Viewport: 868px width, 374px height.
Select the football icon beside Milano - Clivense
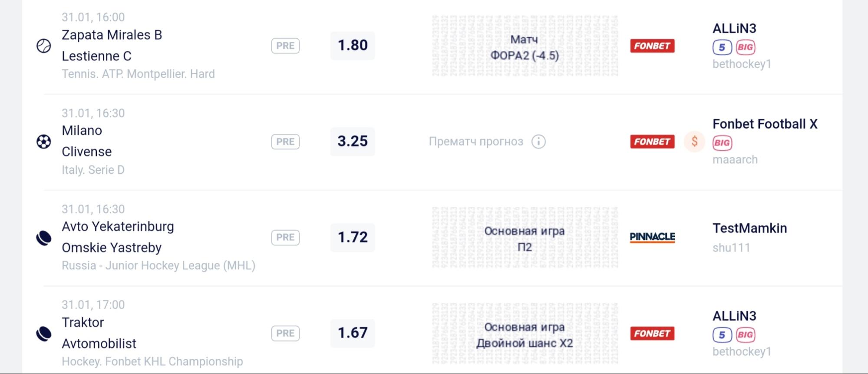click(43, 140)
